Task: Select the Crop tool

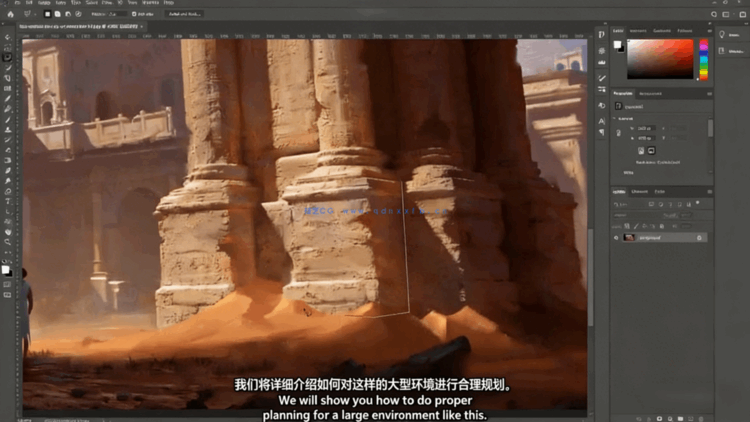Action: coord(7,78)
